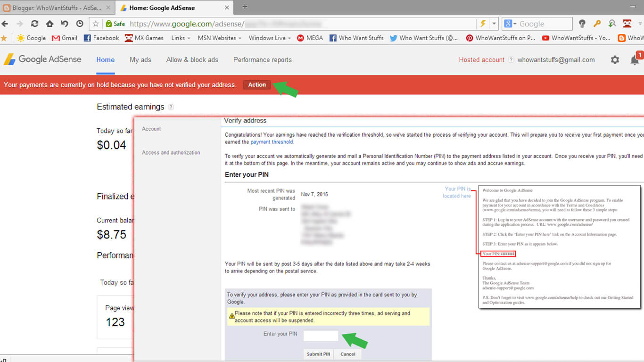This screenshot has height=362, width=644.
Task: Click the red MX Games toolbar icon
Action: pos(627,24)
